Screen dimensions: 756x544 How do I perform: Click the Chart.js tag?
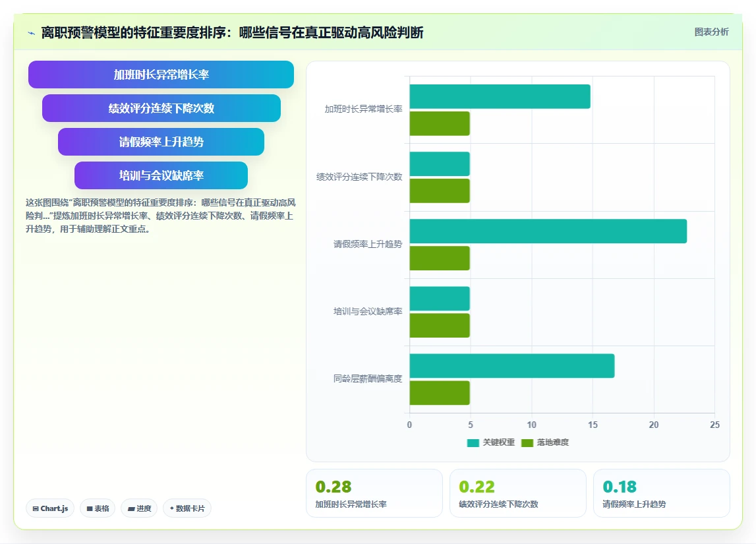coord(50,508)
